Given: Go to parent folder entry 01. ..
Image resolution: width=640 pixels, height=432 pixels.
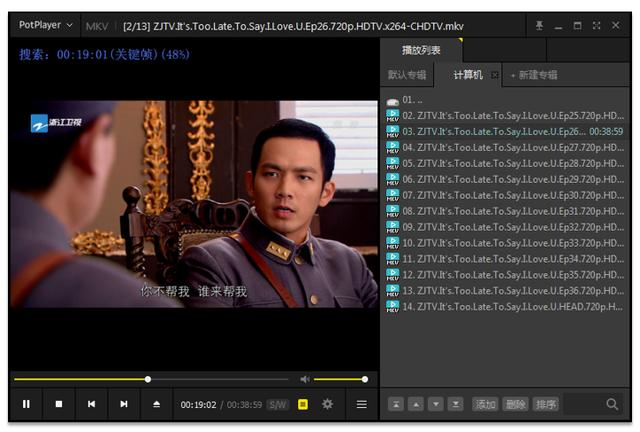Looking at the screenshot, I should pyautogui.click(x=504, y=100).
